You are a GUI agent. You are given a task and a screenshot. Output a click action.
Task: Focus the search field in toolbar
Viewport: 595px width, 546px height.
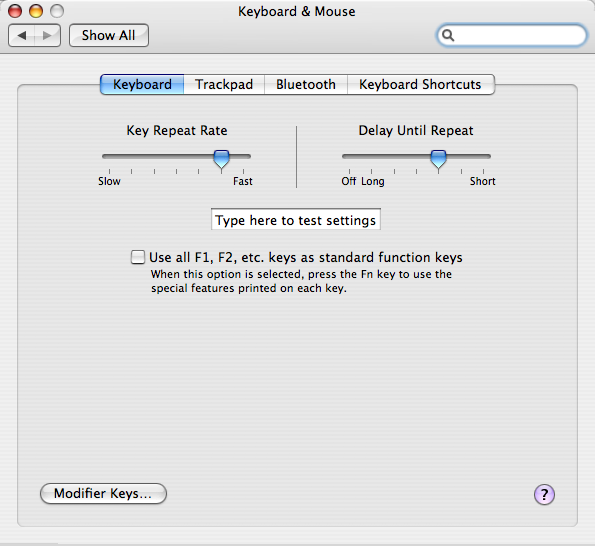512,35
